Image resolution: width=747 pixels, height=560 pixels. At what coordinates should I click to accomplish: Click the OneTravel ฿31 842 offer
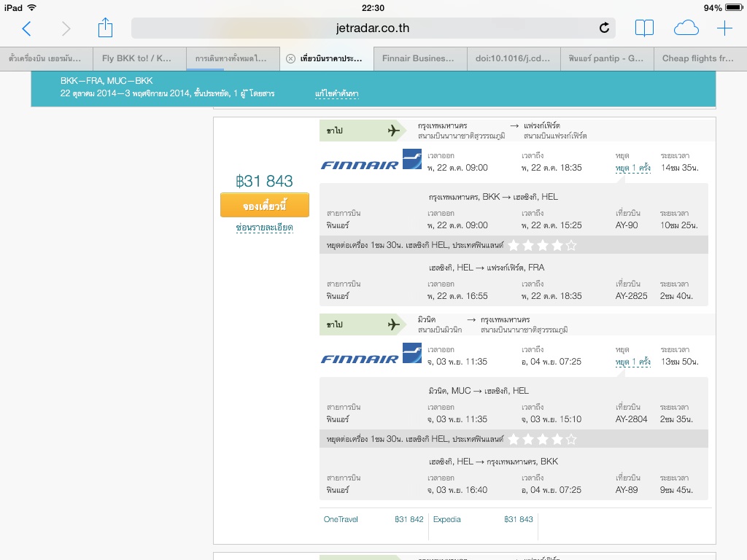point(373,519)
